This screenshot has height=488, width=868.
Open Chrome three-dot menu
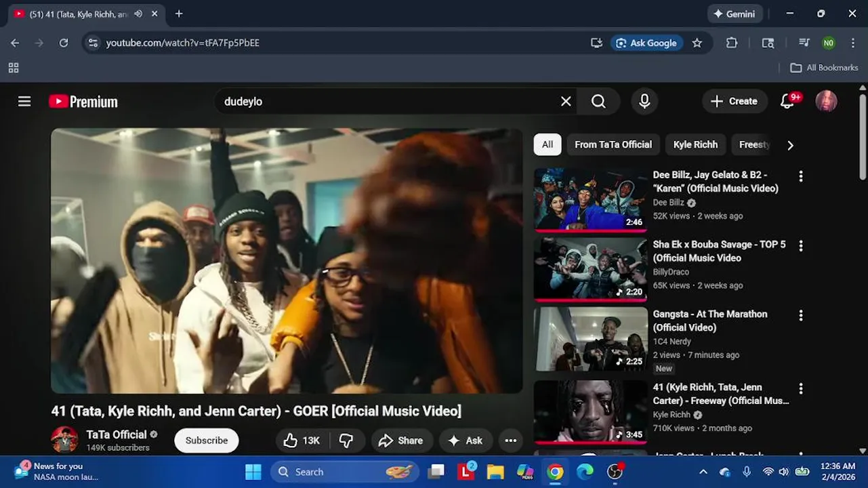pyautogui.click(x=853, y=43)
